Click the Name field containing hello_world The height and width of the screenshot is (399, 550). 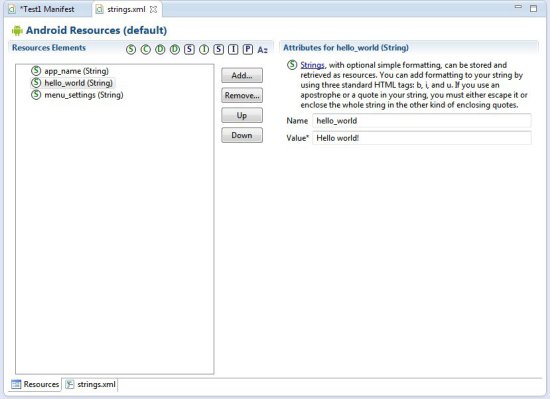422,121
